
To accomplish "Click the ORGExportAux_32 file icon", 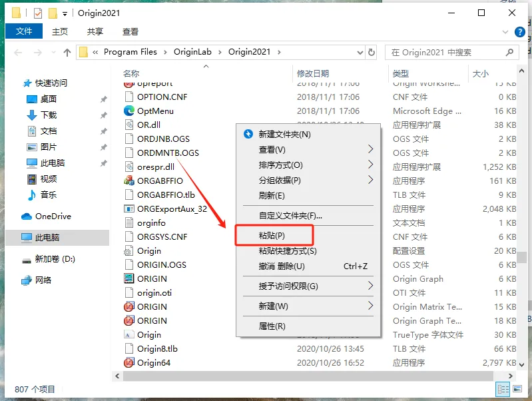I will [129, 208].
